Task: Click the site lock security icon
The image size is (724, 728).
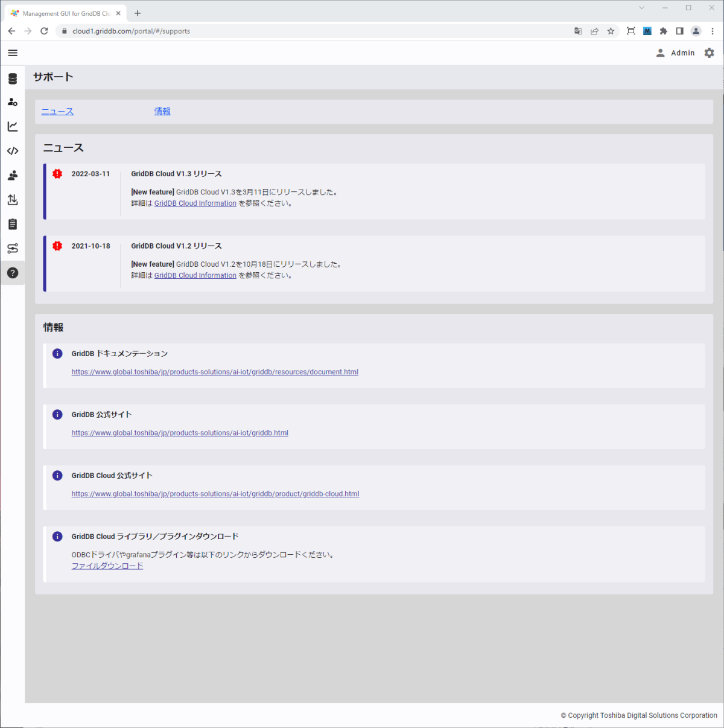Action: point(65,31)
